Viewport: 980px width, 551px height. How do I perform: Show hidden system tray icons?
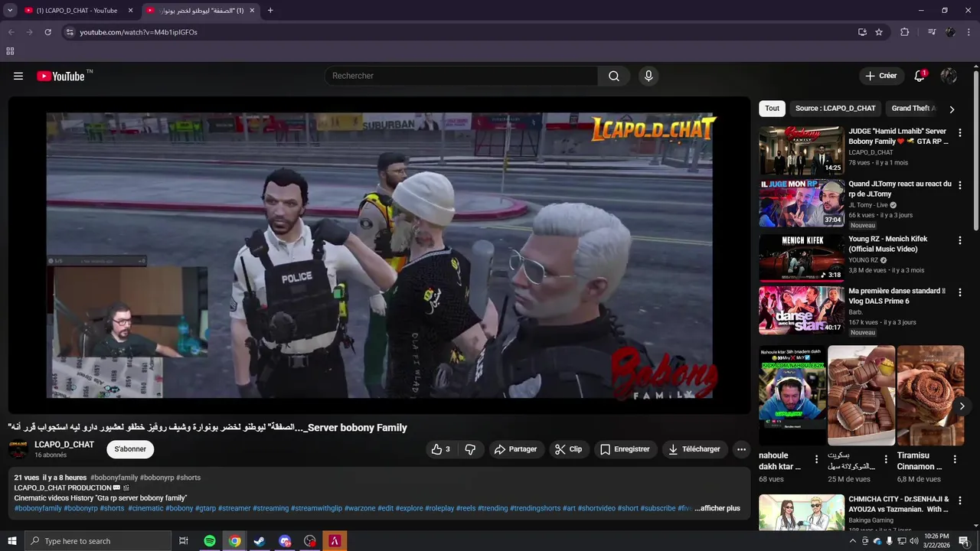[x=853, y=541]
